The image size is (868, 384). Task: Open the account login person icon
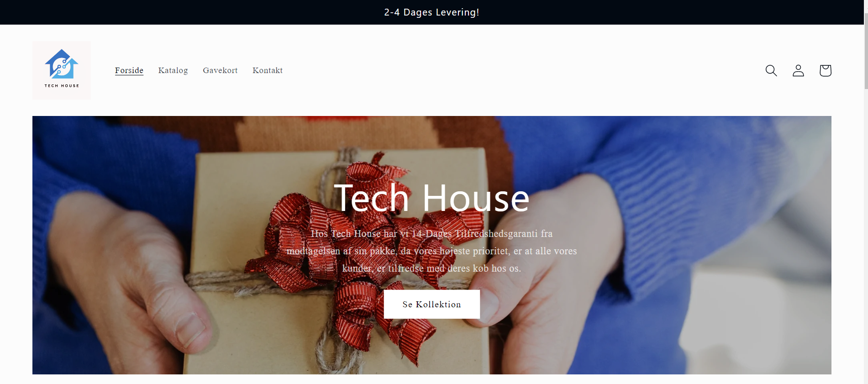[798, 70]
